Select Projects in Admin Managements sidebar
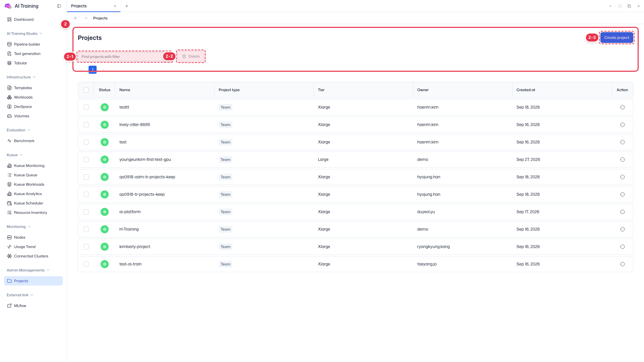 tap(33, 281)
